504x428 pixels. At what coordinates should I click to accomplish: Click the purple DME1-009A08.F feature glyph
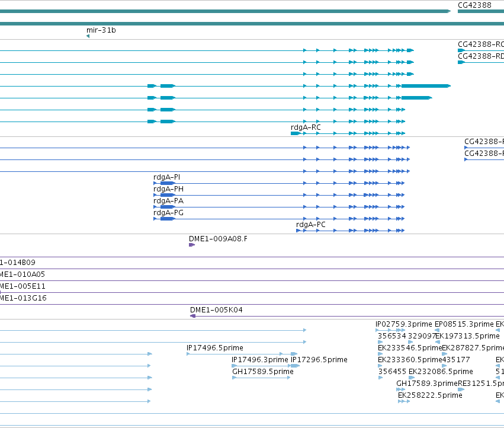(192, 245)
